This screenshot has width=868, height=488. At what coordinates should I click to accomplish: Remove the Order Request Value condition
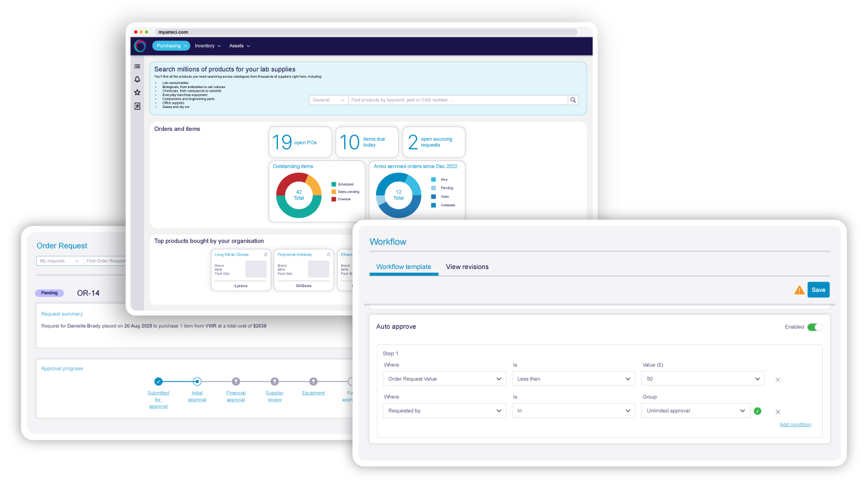[778, 379]
